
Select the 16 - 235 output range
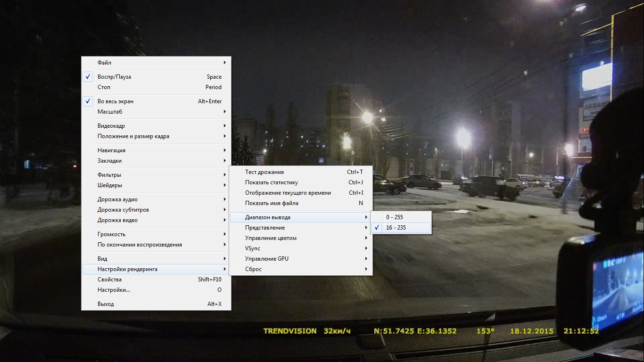[x=396, y=228]
